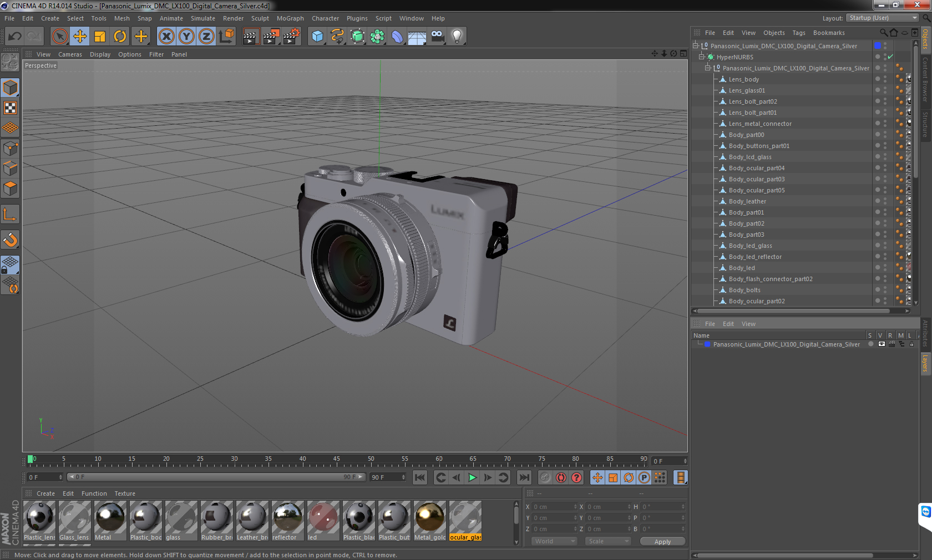
Task: Open Edit Render Settings gear clapperboard
Action: point(292,37)
